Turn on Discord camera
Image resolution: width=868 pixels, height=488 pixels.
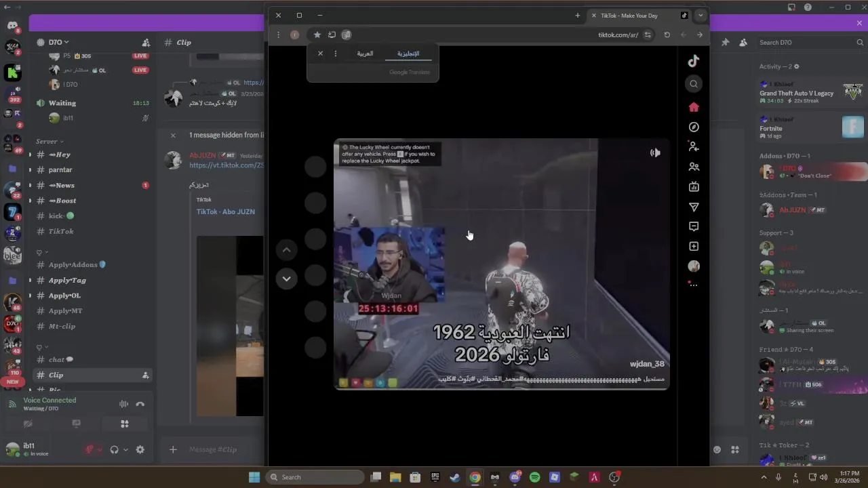(28, 424)
